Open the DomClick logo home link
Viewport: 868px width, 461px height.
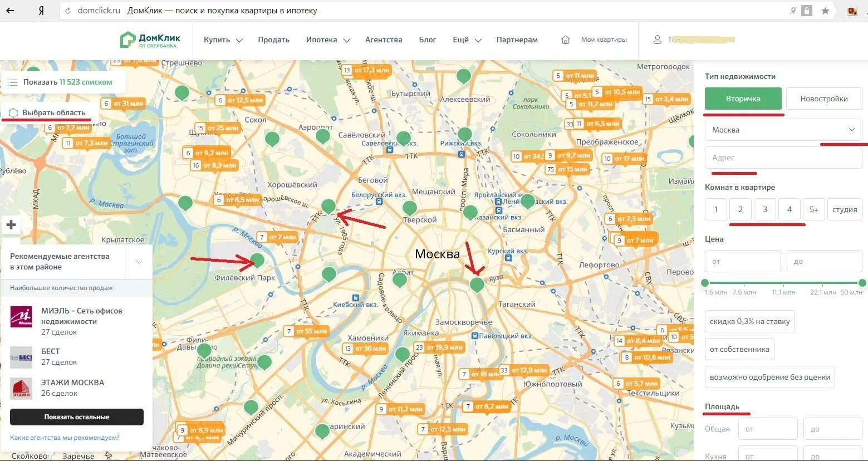(150, 40)
